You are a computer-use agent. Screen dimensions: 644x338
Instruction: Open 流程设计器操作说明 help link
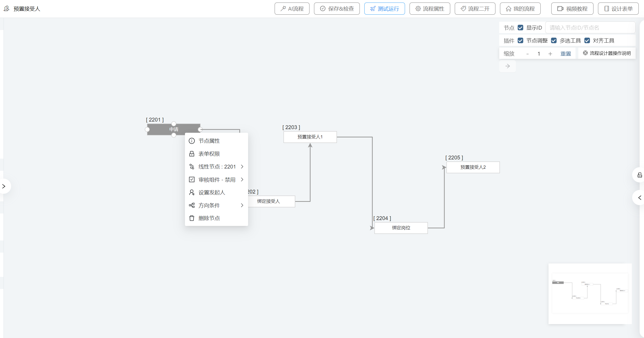point(607,53)
